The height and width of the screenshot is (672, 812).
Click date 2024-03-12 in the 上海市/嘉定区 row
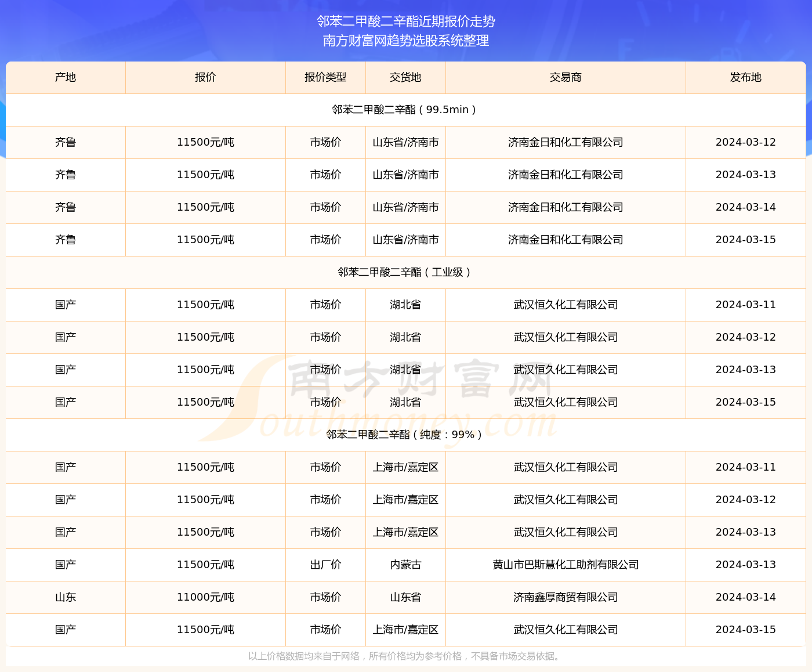coord(745,500)
